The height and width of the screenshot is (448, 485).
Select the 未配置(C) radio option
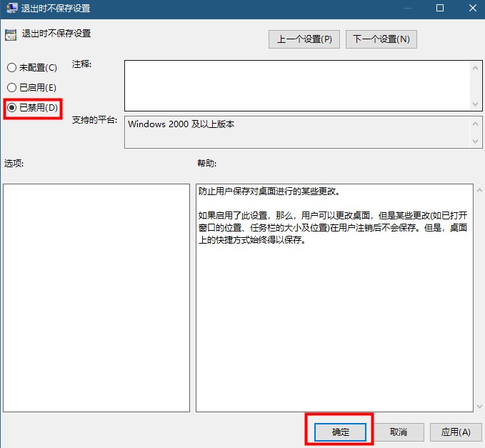[11, 68]
